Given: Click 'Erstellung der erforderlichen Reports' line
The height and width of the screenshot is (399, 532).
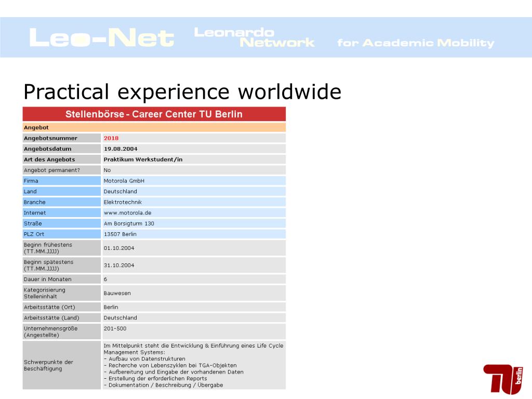Looking at the screenshot, I should tap(157, 379).
